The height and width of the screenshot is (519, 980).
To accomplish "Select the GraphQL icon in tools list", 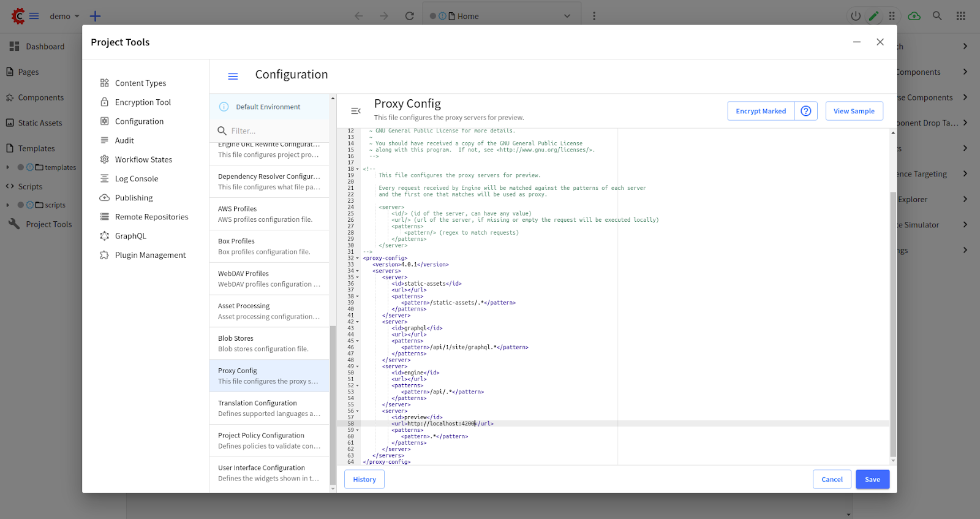I will click(x=105, y=236).
